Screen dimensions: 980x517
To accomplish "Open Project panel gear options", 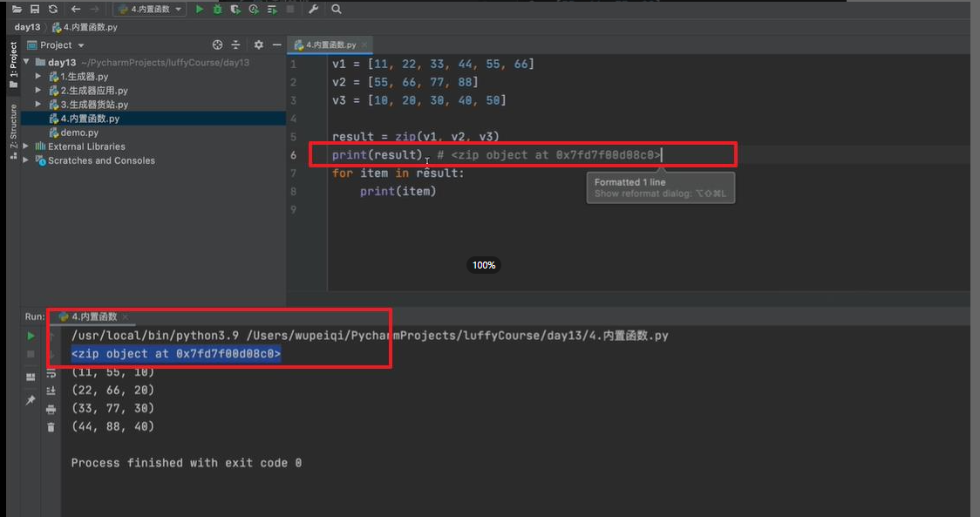I will coord(259,45).
